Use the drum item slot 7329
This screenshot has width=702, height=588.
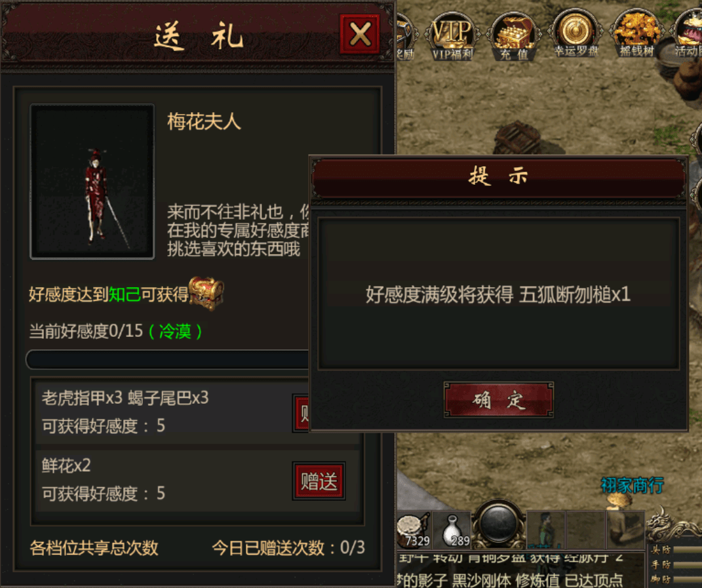point(414,531)
